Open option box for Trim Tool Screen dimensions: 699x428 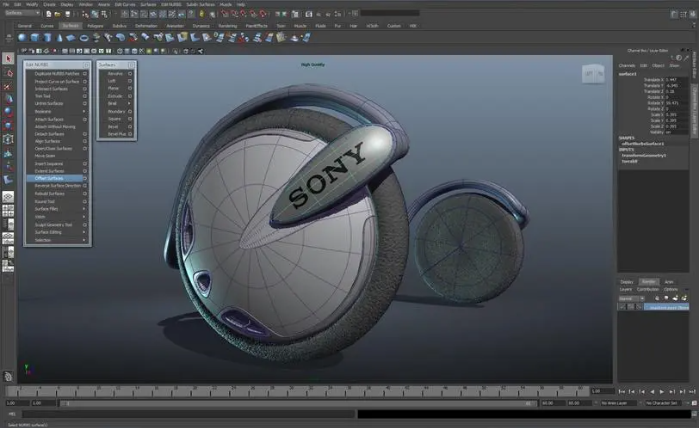pos(85,96)
